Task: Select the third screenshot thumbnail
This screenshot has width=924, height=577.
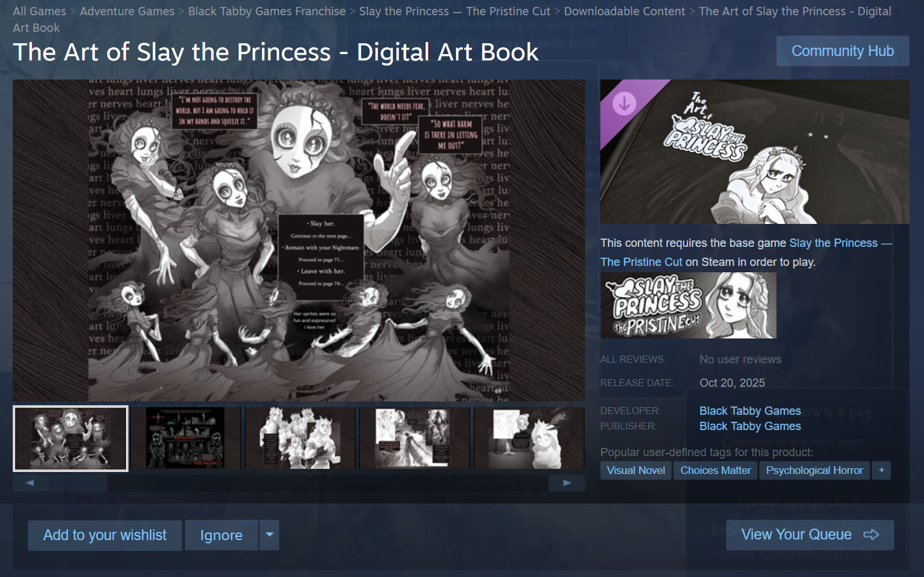Action: 300,438
